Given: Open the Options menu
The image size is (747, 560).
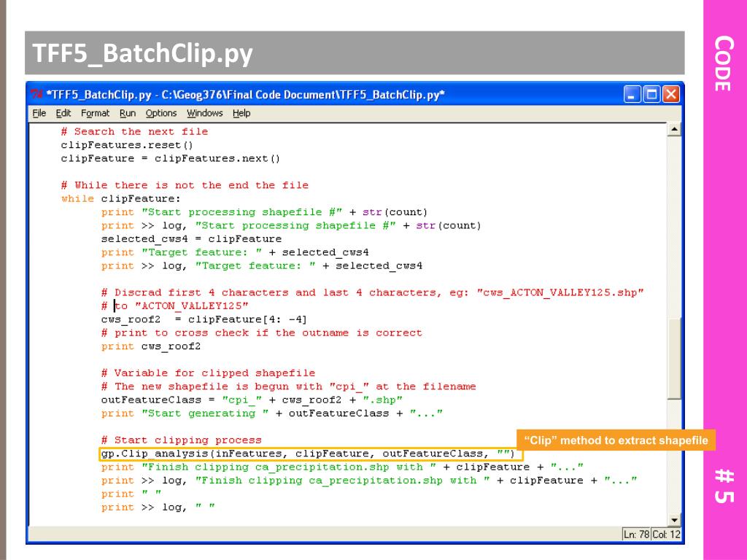Looking at the screenshot, I should coord(161,113).
